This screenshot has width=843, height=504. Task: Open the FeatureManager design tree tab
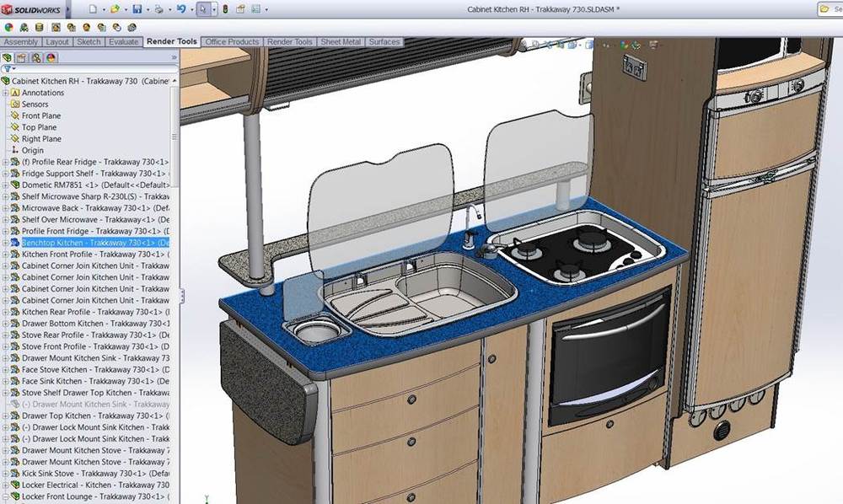[x=8, y=57]
